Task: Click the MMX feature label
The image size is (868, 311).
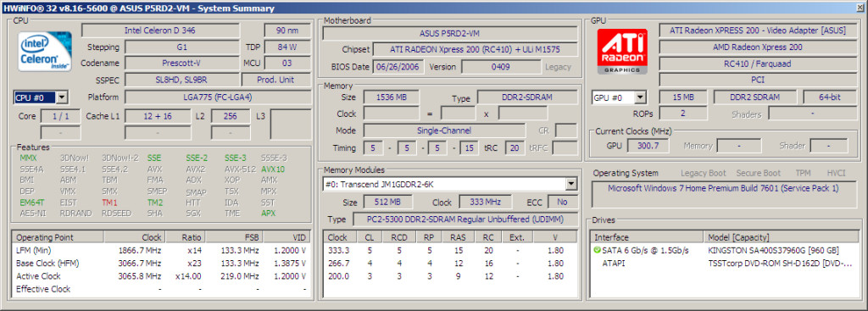Action: pyautogui.click(x=28, y=158)
